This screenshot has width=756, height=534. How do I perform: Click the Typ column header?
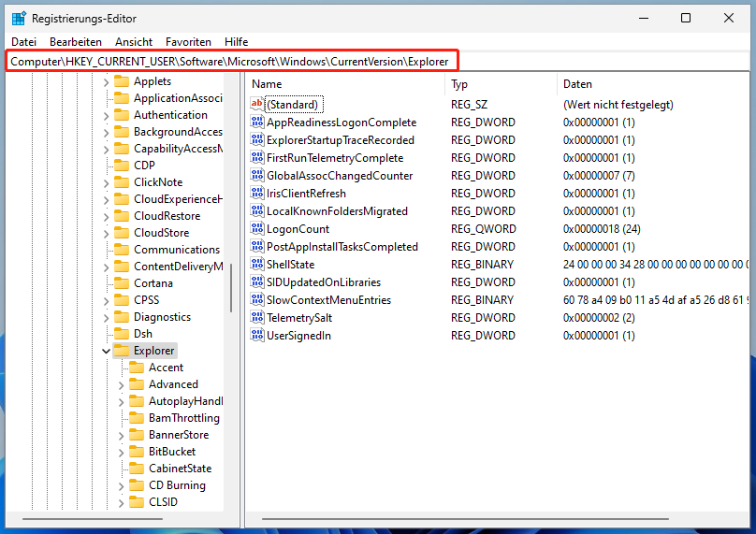501,84
